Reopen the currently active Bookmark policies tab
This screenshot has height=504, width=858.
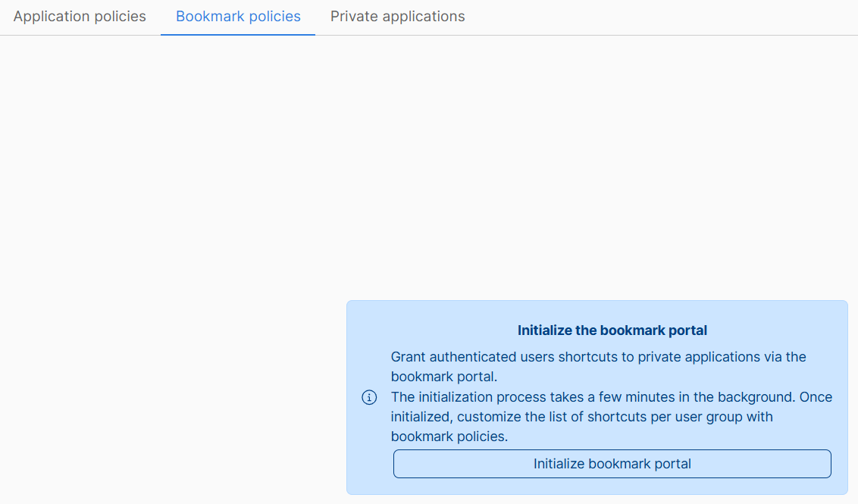point(237,16)
